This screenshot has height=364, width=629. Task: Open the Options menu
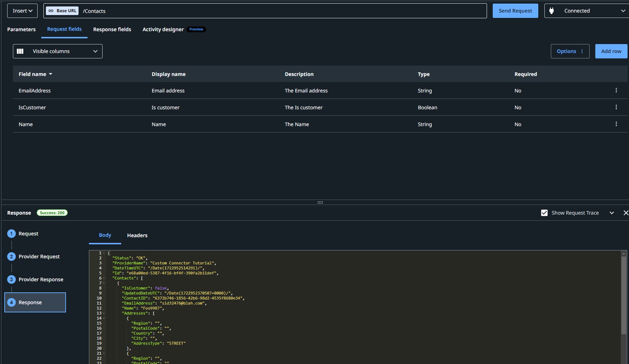(570, 51)
